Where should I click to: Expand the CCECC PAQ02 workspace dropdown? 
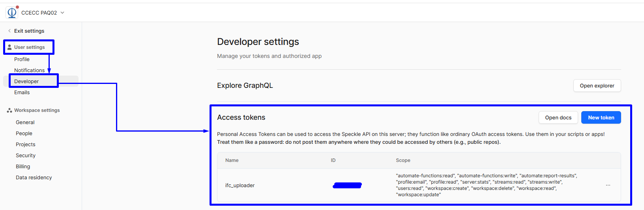point(62,13)
